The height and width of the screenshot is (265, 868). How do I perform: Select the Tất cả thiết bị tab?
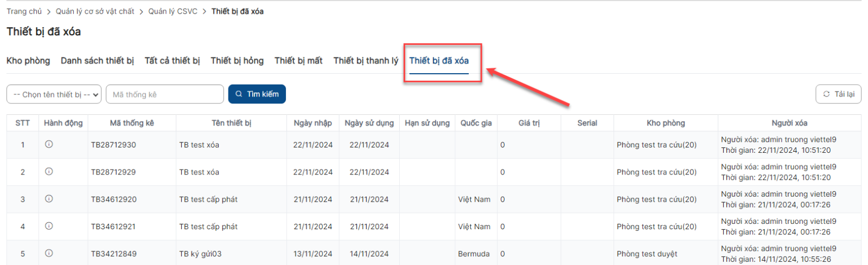172,61
